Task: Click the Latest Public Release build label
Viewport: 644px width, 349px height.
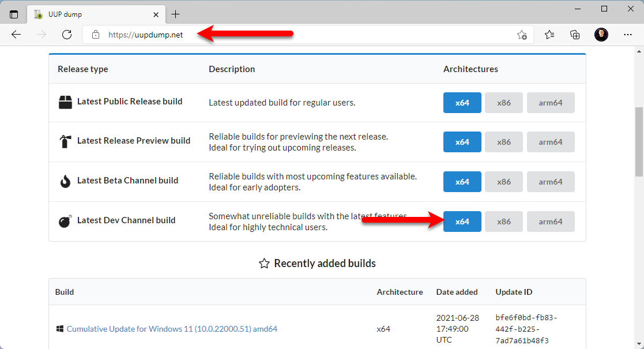Action: coord(130,102)
